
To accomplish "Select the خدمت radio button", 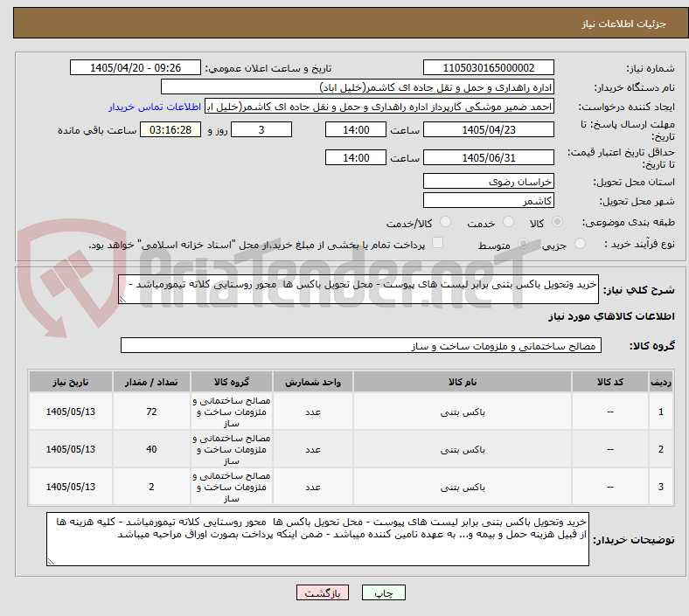I will click(508, 222).
